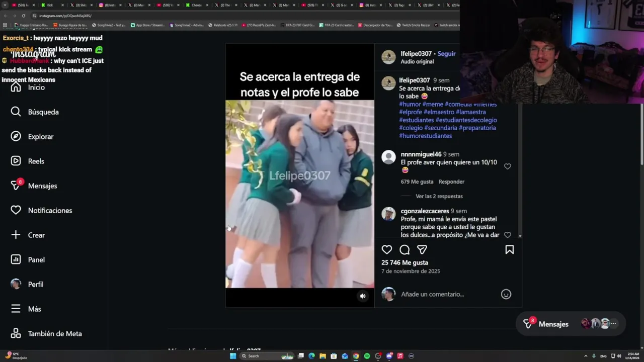Open File Explorer from the taskbar
The width and height of the screenshot is (644, 362).
tap(323, 356)
